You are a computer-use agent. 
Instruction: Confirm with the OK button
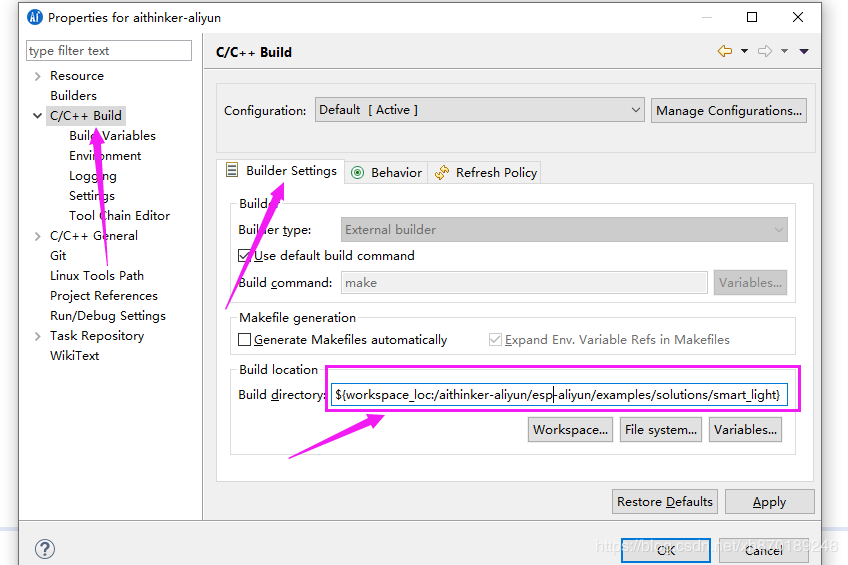point(666,550)
